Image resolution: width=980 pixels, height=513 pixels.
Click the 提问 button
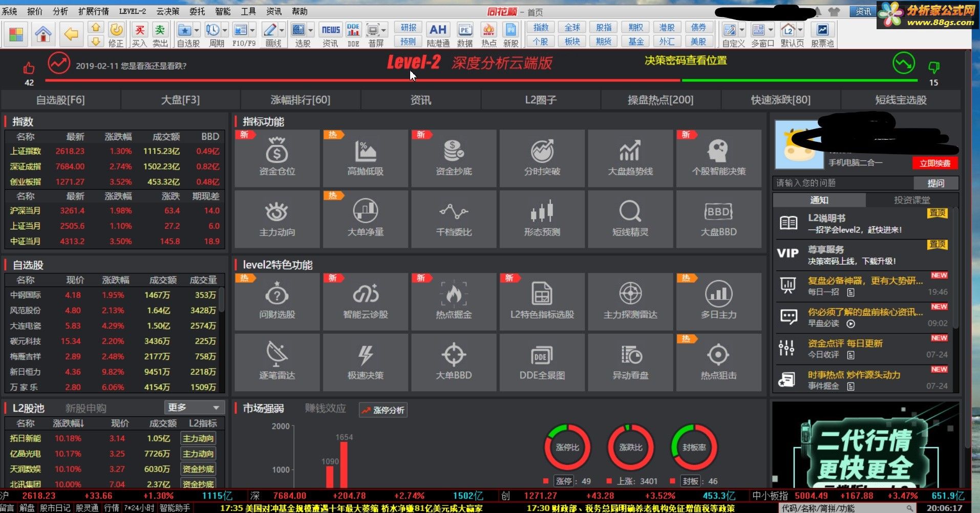(935, 183)
